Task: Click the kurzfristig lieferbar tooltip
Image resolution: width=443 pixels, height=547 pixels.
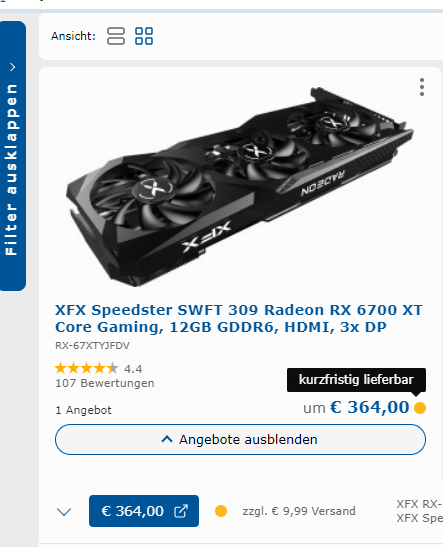Action: point(356,380)
